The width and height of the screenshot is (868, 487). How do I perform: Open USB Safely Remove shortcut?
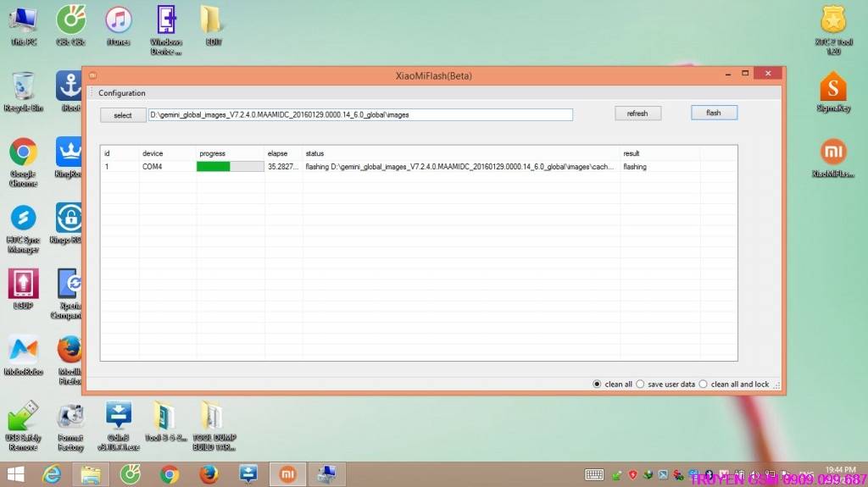point(23,426)
